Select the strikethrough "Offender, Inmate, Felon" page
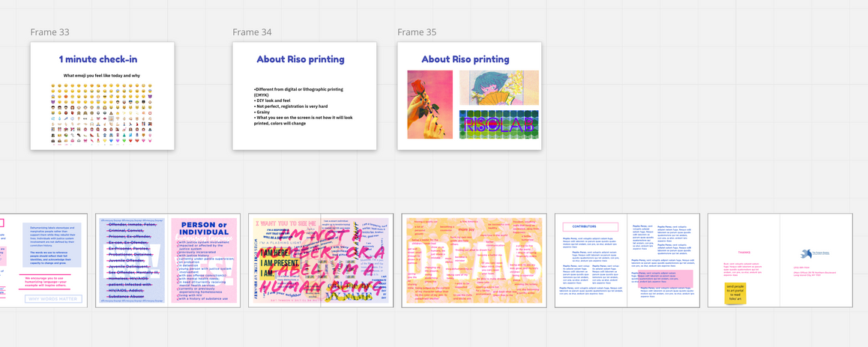Viewport: 868px width, 347px height. pyautogui.click(x=133, y=260)
